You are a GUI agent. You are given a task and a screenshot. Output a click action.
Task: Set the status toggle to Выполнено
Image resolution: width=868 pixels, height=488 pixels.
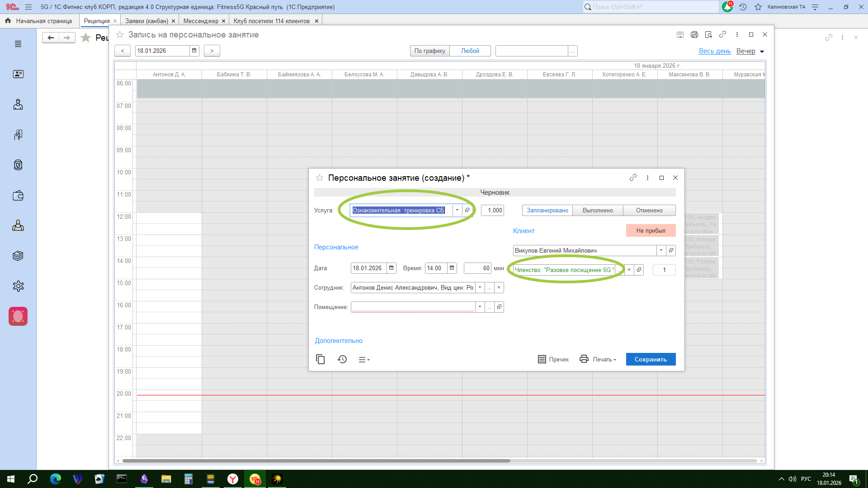(598, 211)
